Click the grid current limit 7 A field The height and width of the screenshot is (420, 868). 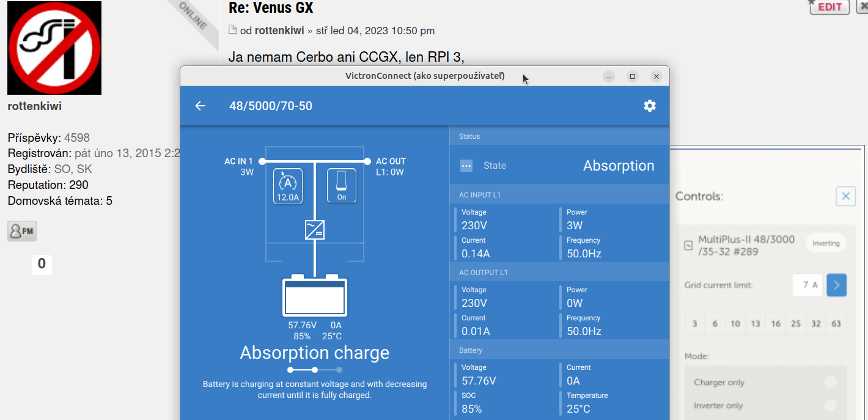[x=807, y=285]
